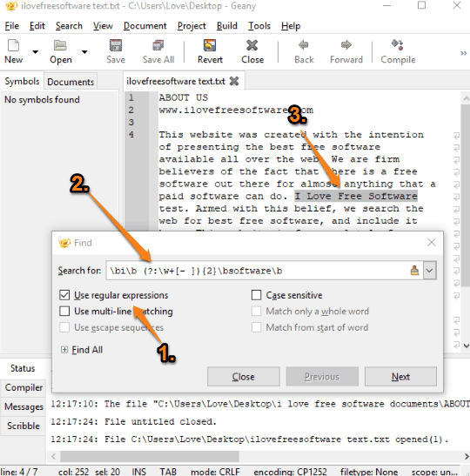Click the editor scrollbar up arrow
The width and height of the screenshot is (470, 476).
click(x=466, y=98)
